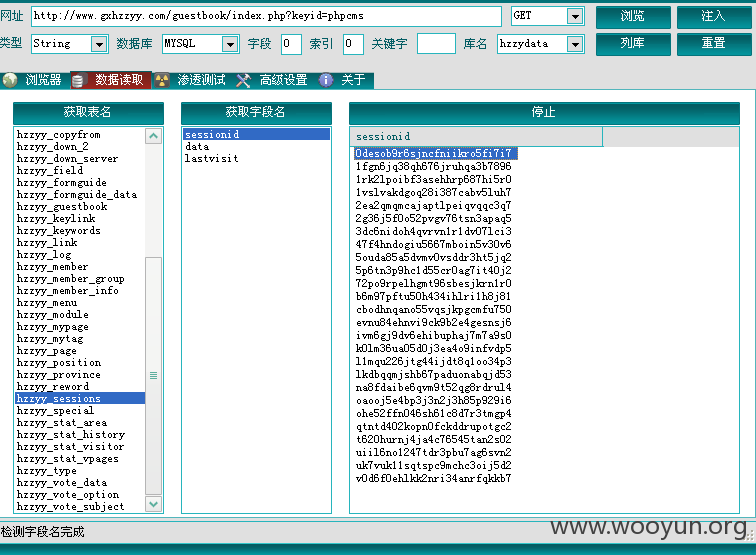Select the sessionid field name
Screen dimensions: 756x555
(256, 135)
